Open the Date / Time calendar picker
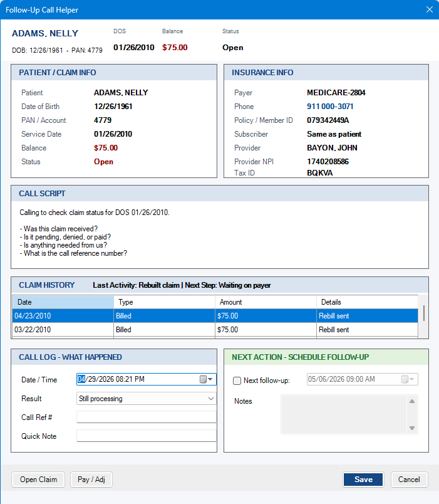The width and height of the screenshot is (439, 504). pyautogui.click(x=206, y=379)
